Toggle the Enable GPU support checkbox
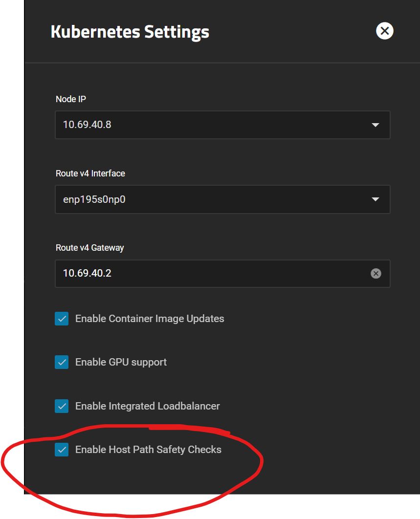 tap(62, 362)
